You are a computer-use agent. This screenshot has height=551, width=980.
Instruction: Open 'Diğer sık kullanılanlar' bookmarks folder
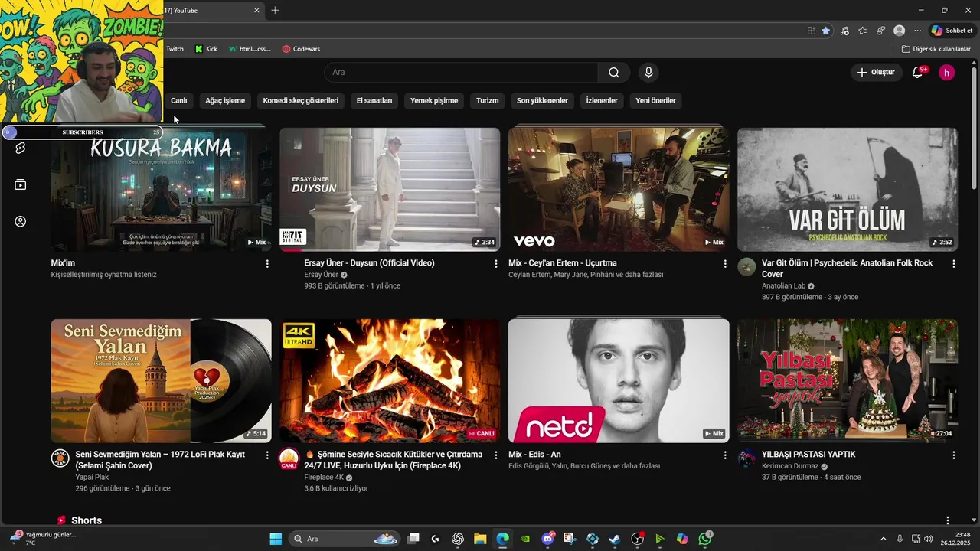936,49
